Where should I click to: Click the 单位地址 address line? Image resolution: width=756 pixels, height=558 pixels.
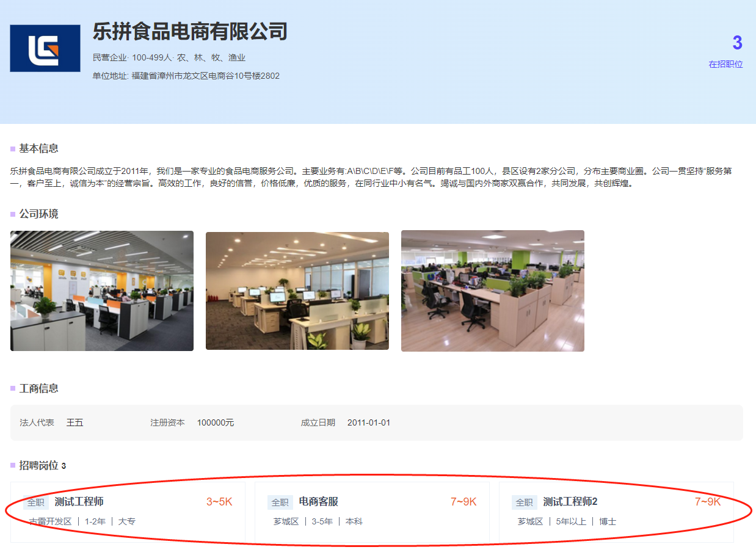186,76
